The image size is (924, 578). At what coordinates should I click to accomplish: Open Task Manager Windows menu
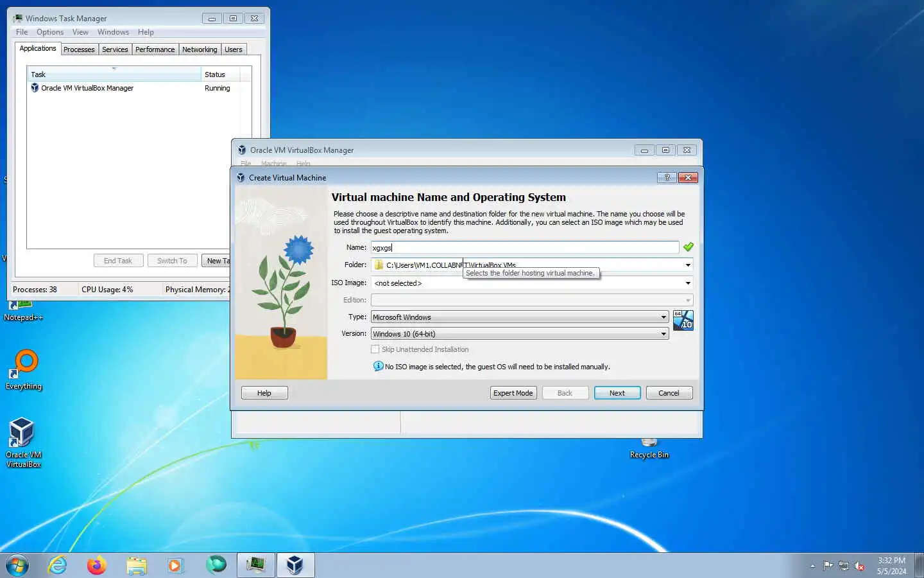113,32
